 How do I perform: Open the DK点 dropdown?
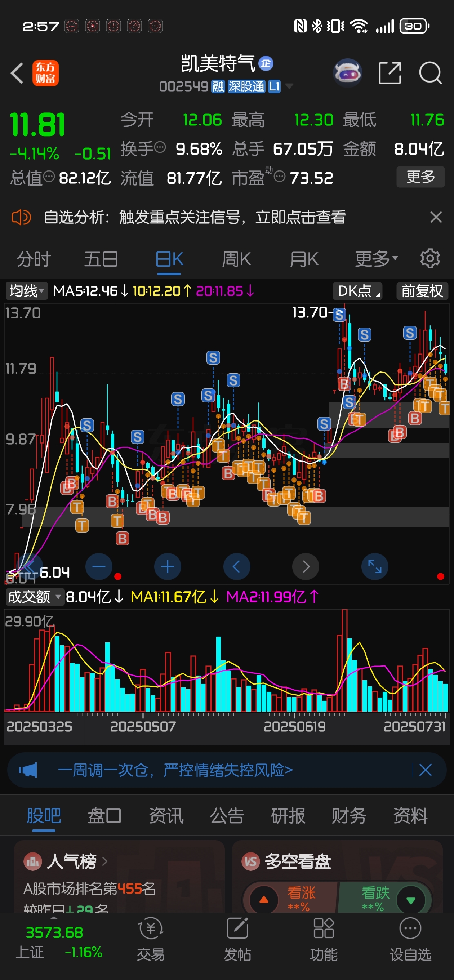coord(358,291)
